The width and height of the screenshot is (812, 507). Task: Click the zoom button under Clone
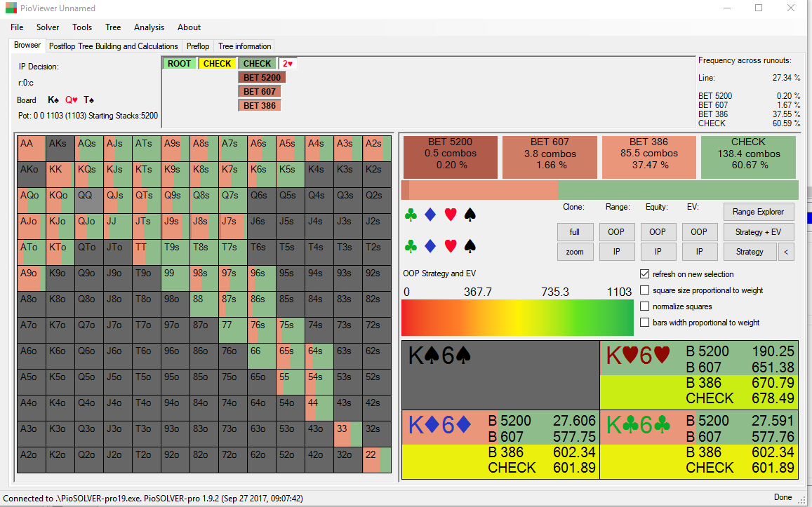[575, 252]
